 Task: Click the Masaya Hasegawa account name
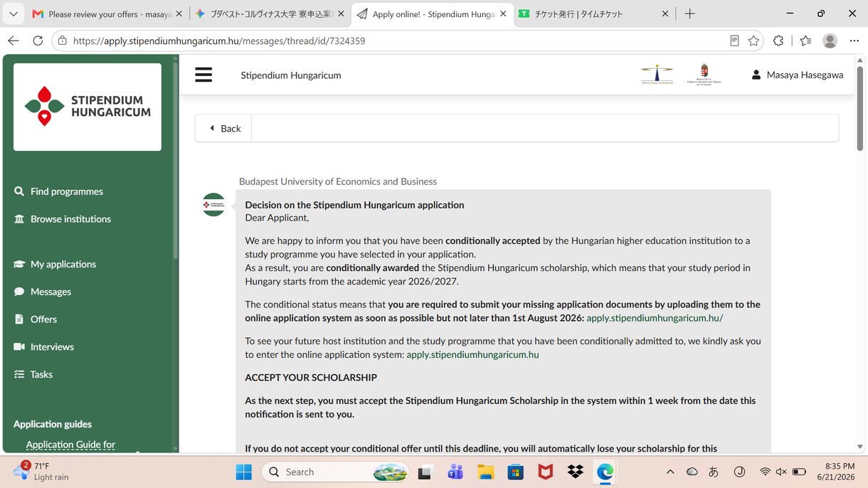(805, 75)
